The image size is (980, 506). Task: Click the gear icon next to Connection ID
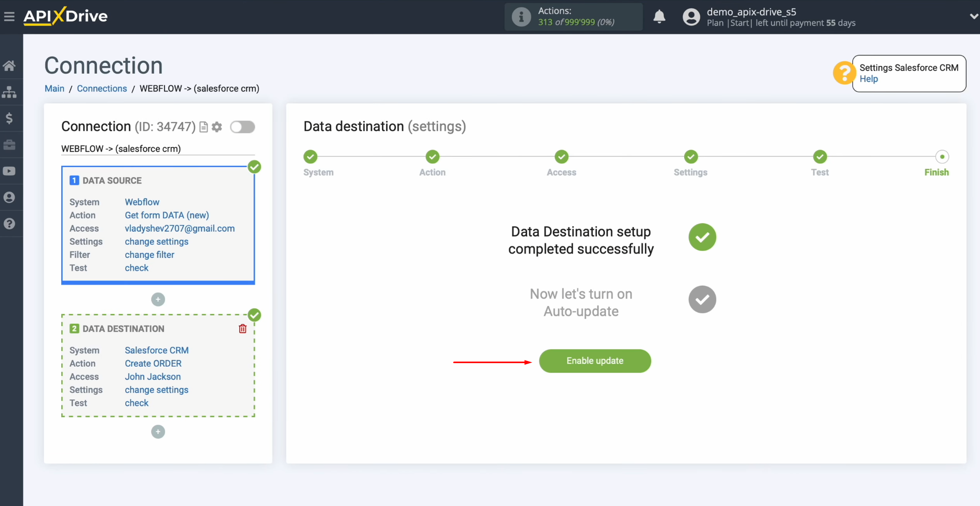[x=216, y=127]
